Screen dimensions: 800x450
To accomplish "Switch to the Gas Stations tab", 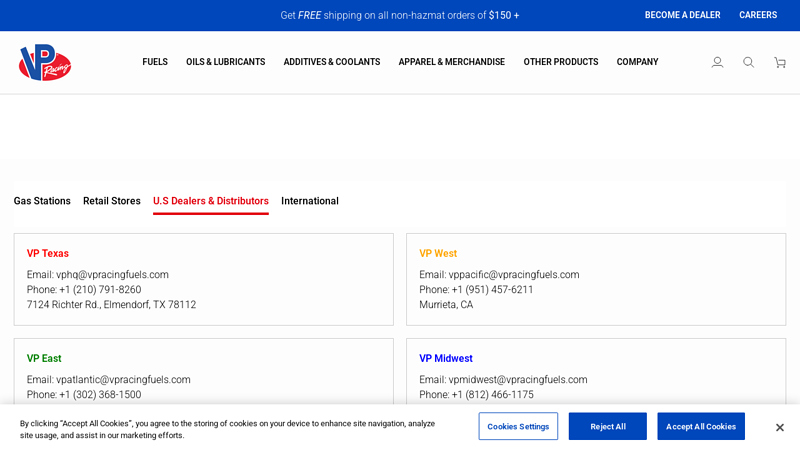I will point(42,201).
